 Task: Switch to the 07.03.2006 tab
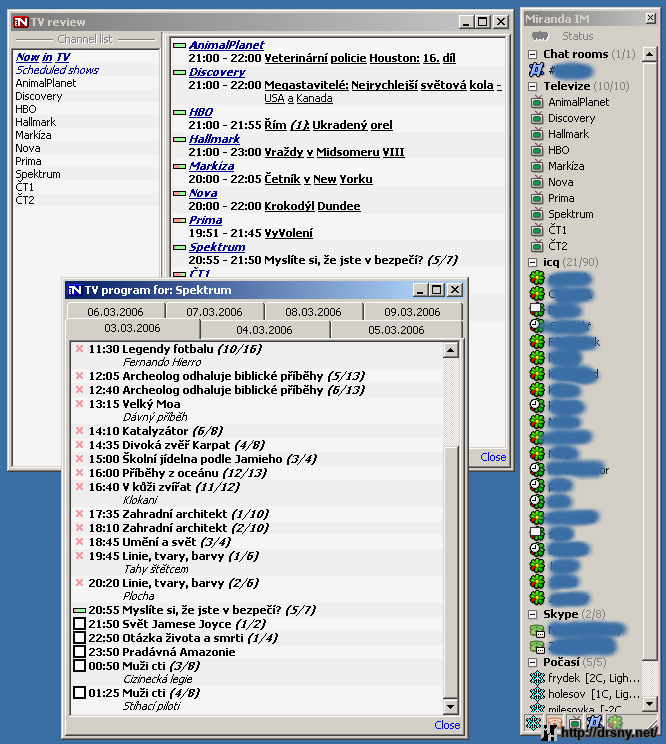(214, 312)
